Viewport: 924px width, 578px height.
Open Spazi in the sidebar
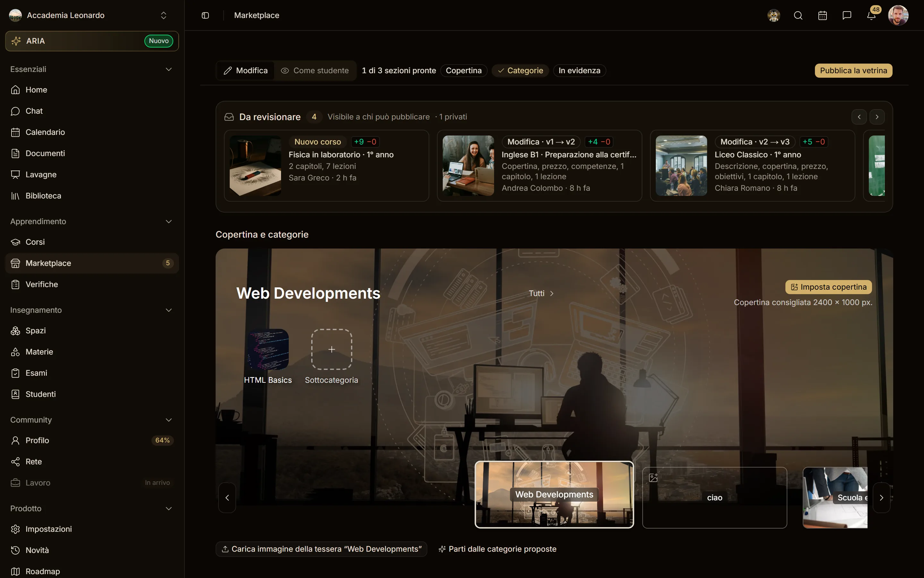coord(92,331)
